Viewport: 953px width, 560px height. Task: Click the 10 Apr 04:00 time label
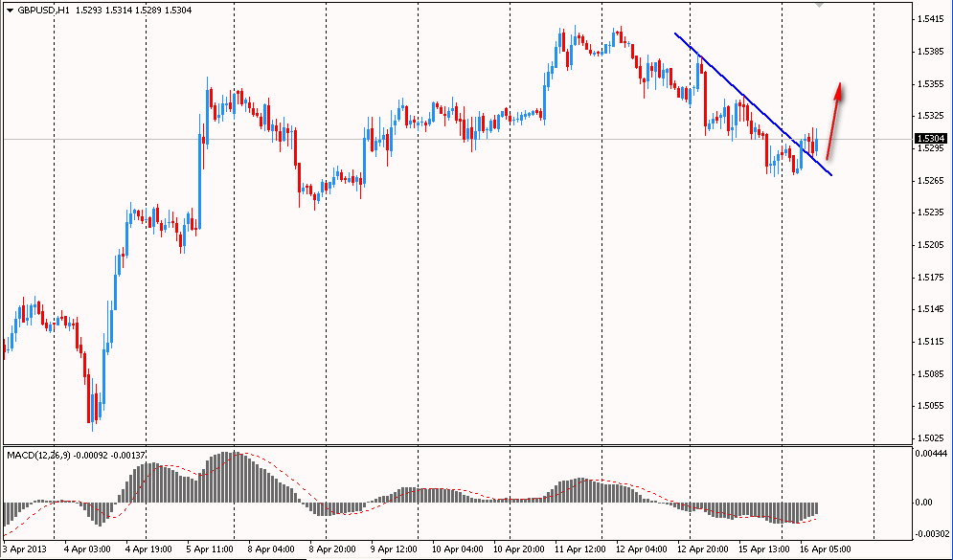click(x=458, y=549)
